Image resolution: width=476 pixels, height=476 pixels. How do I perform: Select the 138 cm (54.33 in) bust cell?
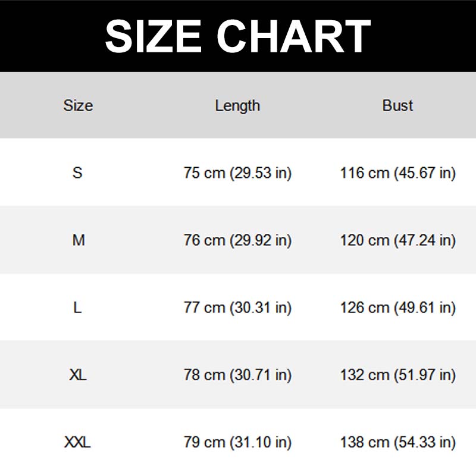(x=397, y=442)
